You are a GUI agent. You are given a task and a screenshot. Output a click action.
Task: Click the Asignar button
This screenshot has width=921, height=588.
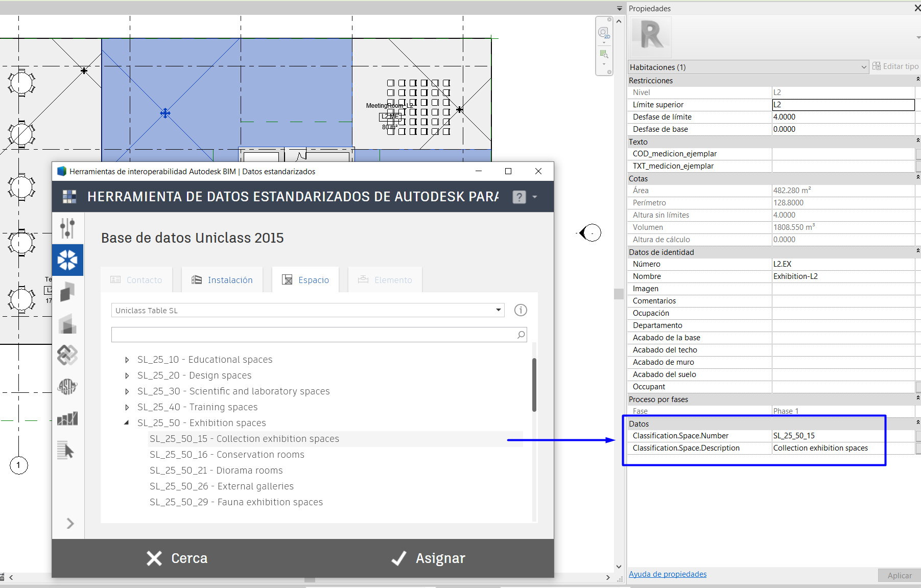coord(428,558)
